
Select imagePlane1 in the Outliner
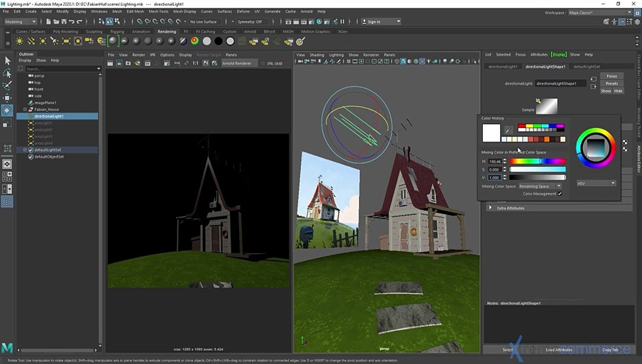pos(45,103)
